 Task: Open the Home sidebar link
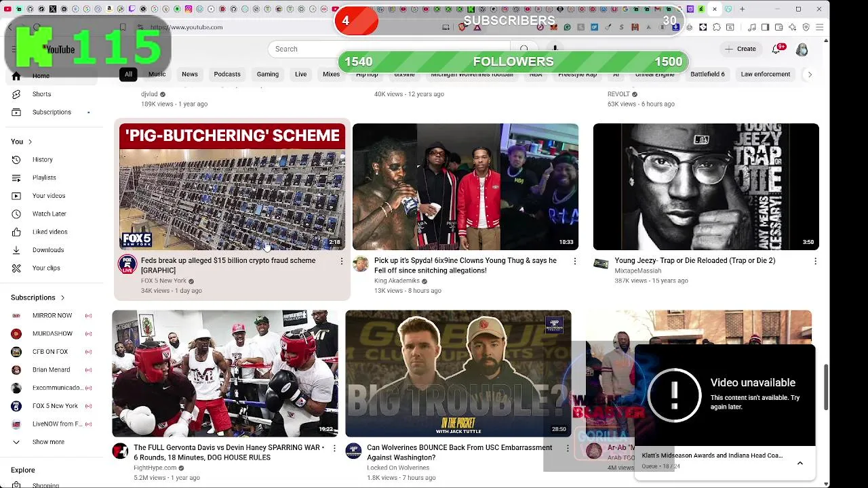(41, 76)
